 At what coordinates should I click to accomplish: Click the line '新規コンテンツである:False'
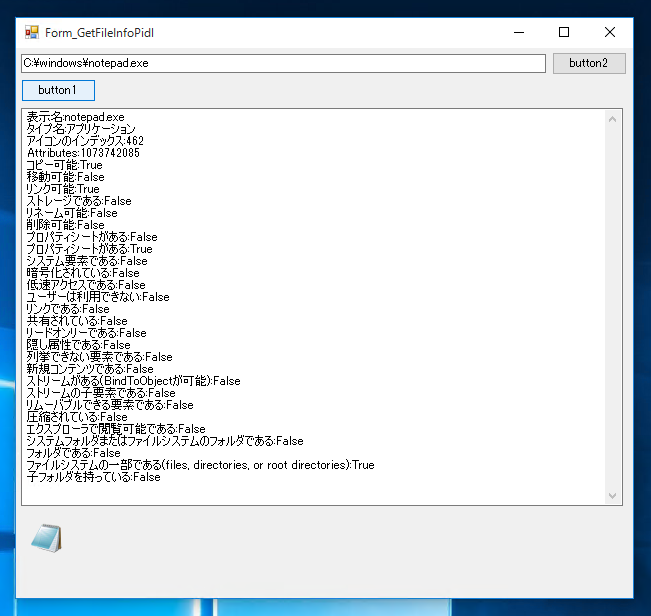click(x=90, y=370)
